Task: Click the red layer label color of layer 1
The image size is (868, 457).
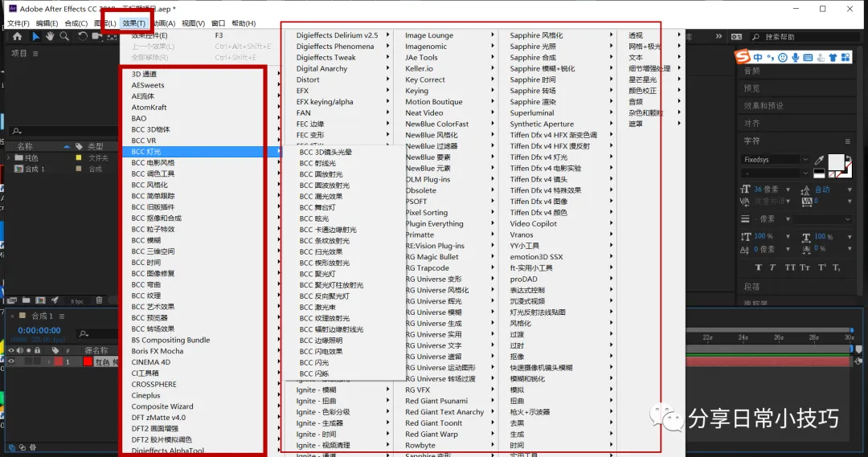Action: tap(58, 361)
